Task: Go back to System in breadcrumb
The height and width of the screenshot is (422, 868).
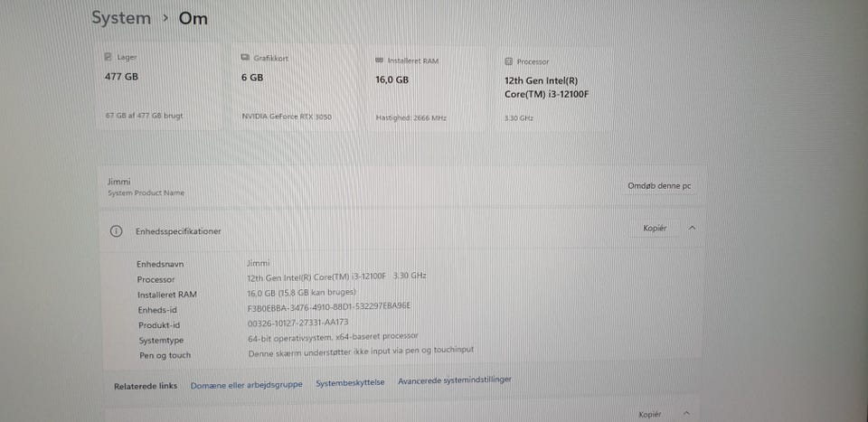Action: click(x=120, y=18)
